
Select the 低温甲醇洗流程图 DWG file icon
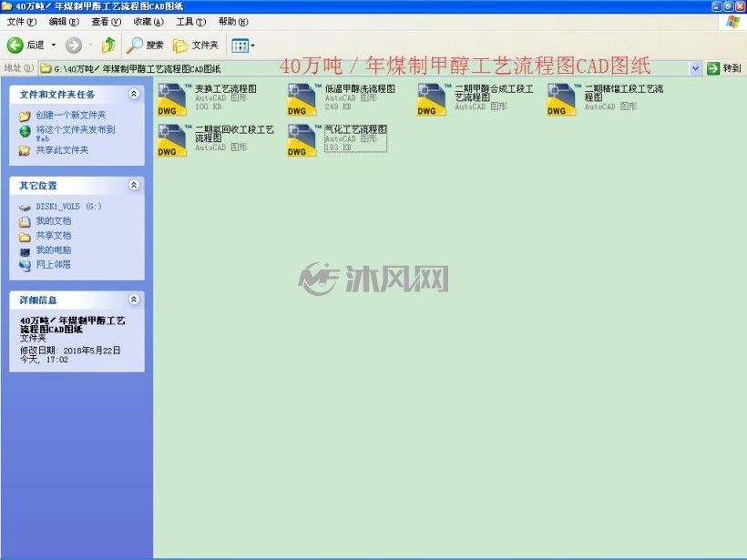[302, 99]
